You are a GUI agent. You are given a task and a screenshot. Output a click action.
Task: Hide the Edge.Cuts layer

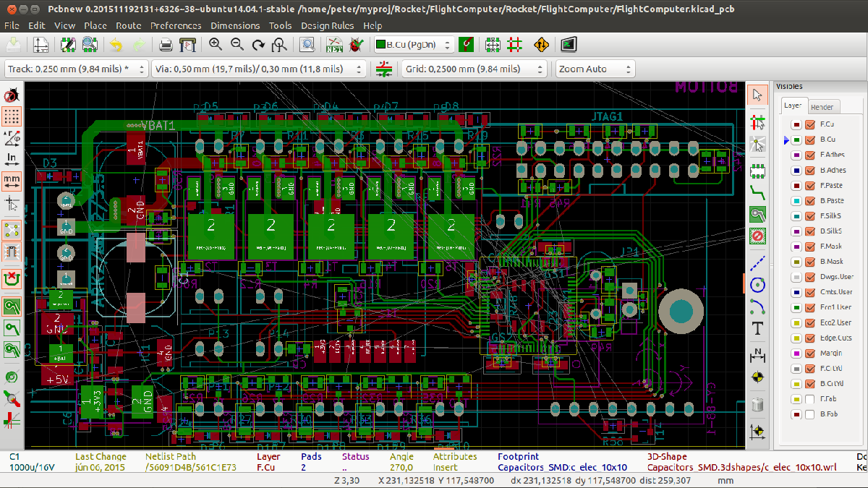810,338
